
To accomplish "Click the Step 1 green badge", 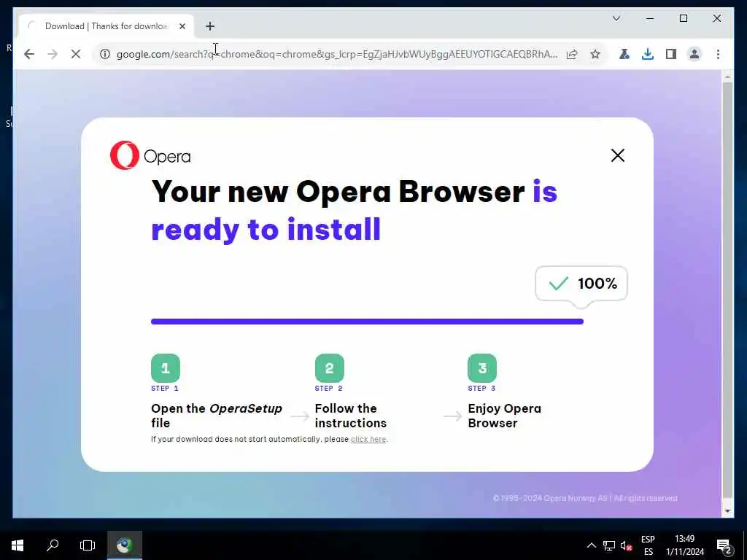I will click(166, 368).
